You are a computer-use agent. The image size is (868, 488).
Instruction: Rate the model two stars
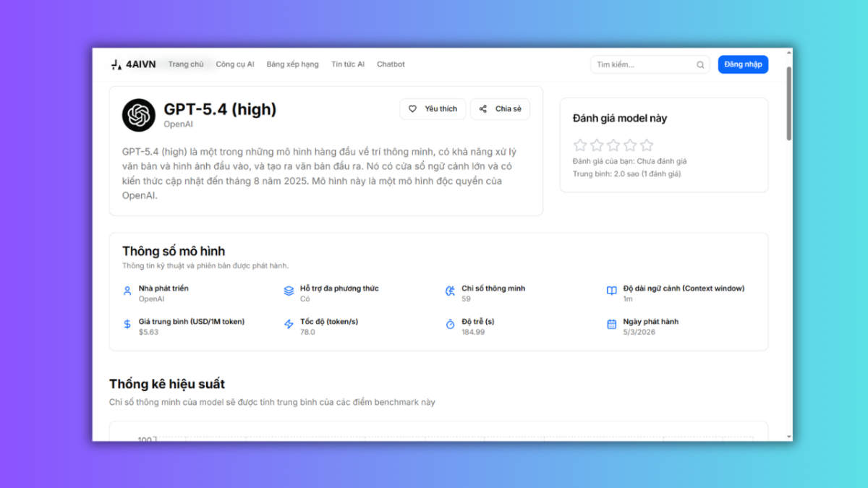(597, 145)
